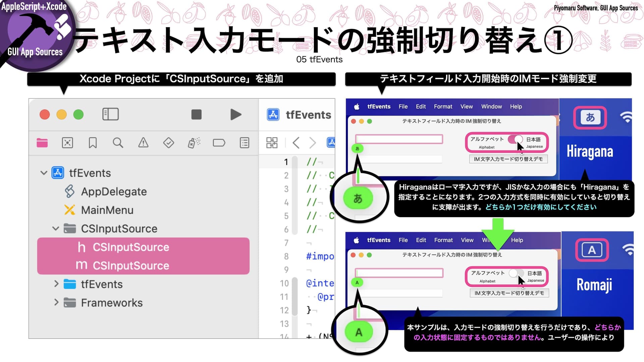Click the Wi-Fi icon in lower menubar
Screen dimensions: 644x362
click(628, 250)
